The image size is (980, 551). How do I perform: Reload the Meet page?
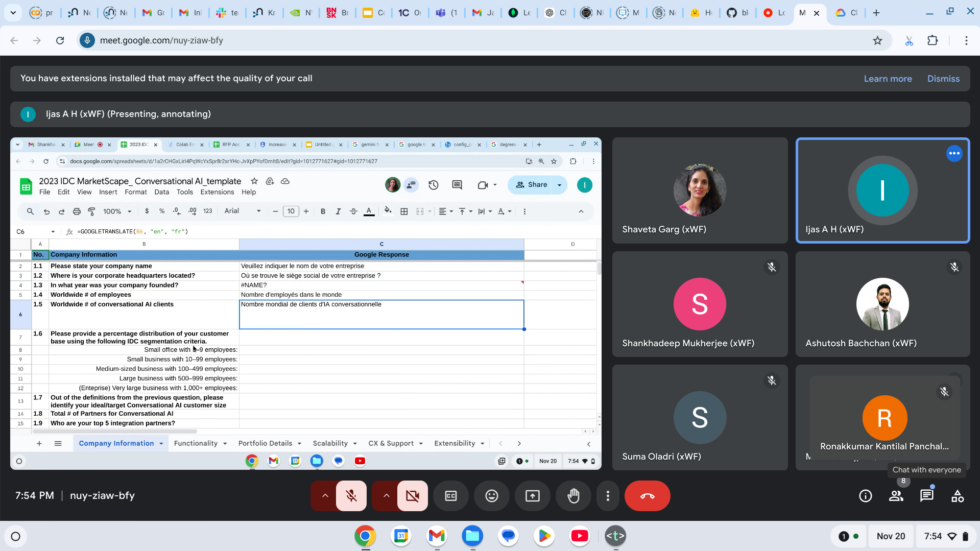coord(60,40)
